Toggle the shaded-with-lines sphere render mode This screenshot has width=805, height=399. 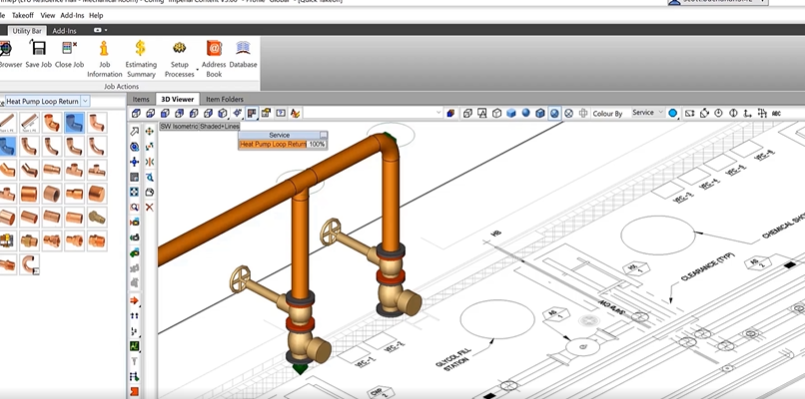(x=554, y=113)
